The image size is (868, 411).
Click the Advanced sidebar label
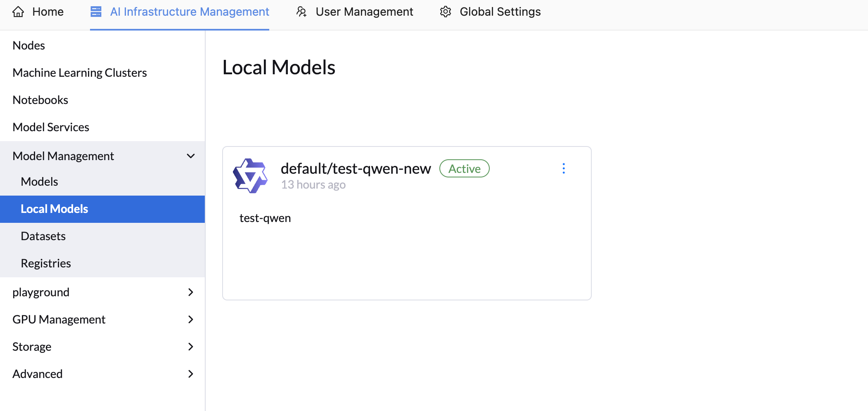pyautogui.click(x=38, y=374)
